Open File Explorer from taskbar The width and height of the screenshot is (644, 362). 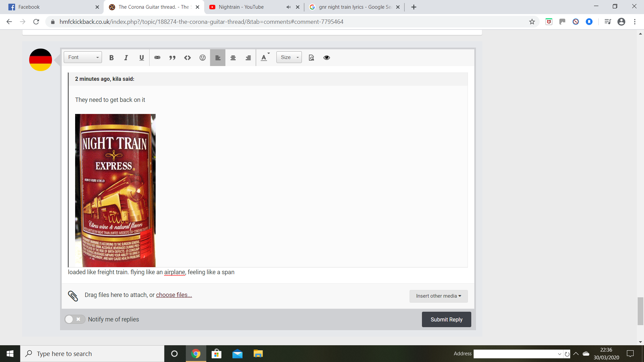coord(258,354)
